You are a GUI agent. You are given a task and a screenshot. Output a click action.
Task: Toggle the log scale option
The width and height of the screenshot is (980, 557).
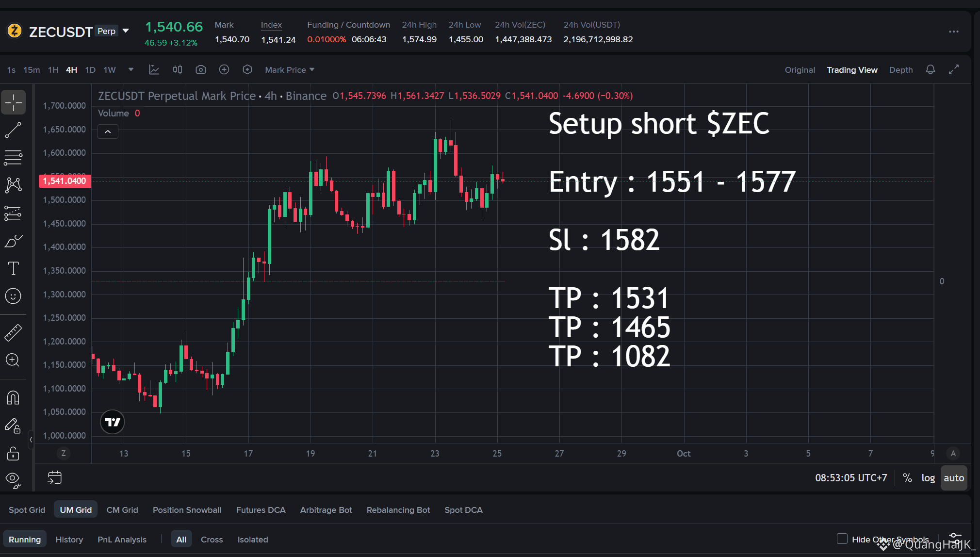928,478
